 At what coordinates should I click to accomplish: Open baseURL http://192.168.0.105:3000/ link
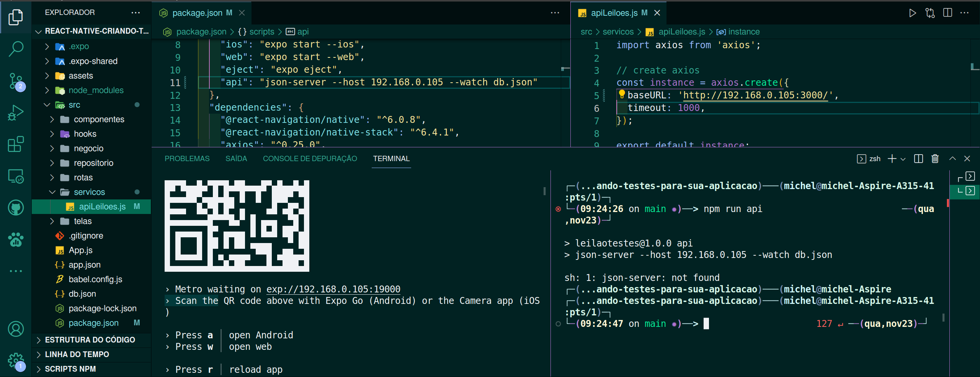tap(756, 95)
